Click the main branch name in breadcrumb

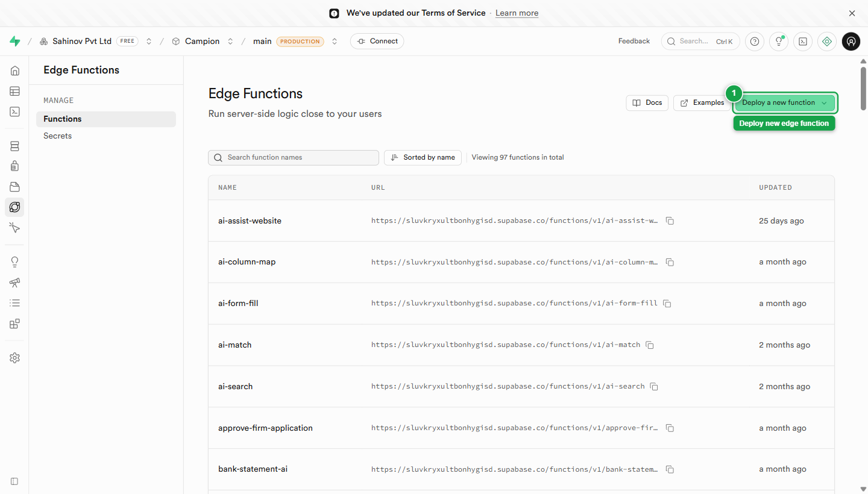point(262,42)
